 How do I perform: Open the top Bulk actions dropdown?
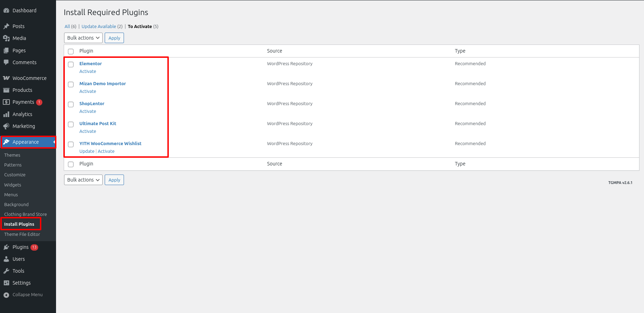(83, 38)
